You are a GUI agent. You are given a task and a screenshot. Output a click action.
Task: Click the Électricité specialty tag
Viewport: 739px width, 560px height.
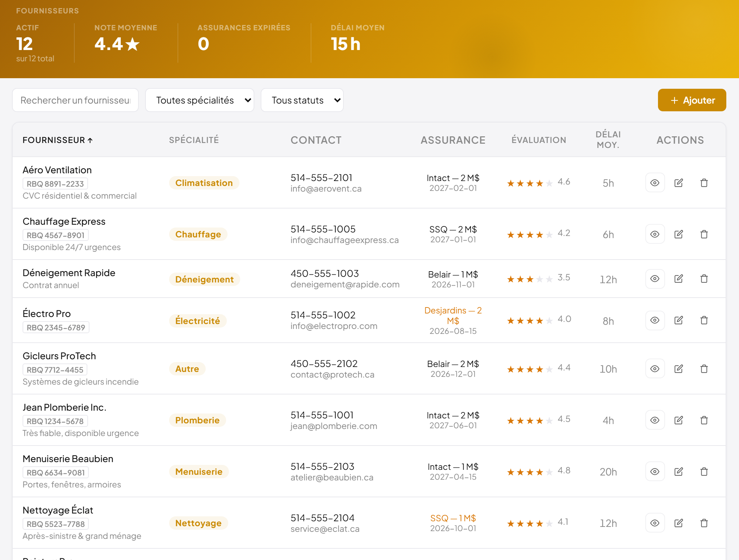pyautogui.click(x=198, y=321)
